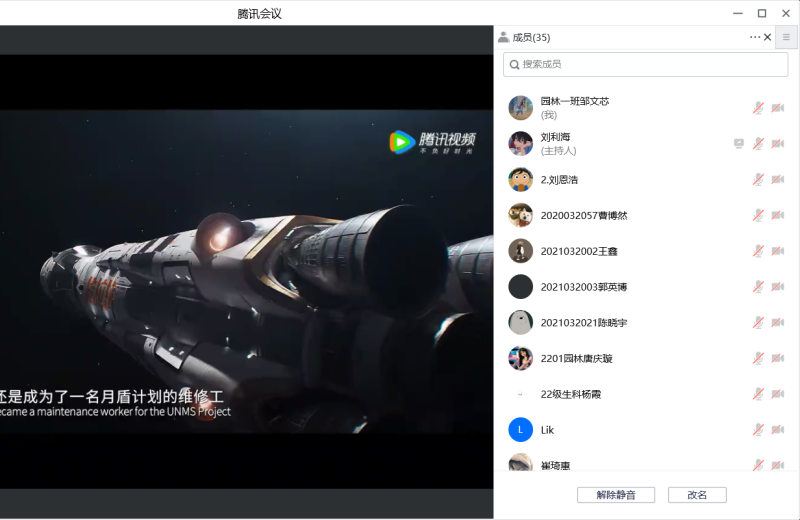Focus the 搜索成员 search field
Screen dimensions: 800x520
tap(645, 64)
